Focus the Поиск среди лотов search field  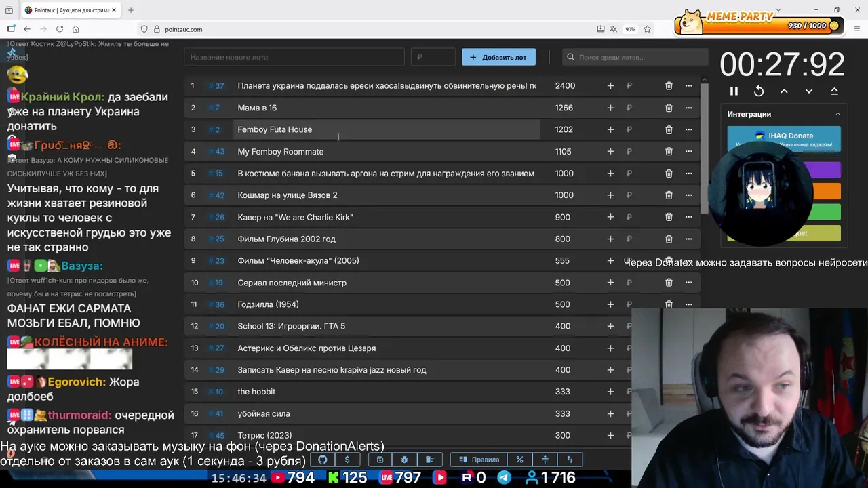pyautogui.click(x=635, y=57)
